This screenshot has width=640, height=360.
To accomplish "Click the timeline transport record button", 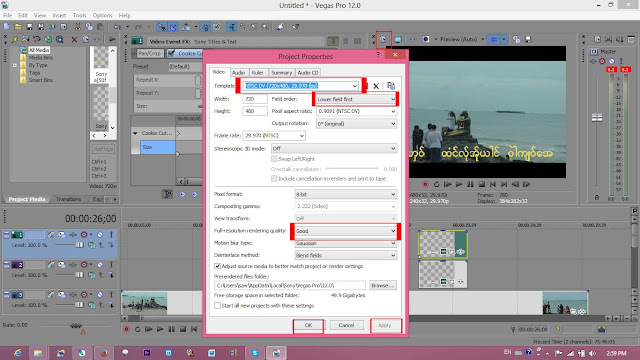I will point(127,329).
